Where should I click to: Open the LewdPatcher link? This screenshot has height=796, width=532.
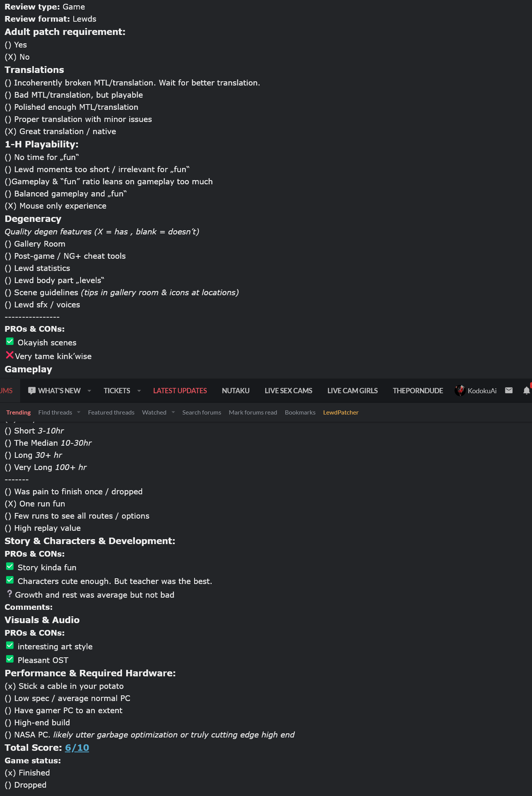tap(341, 412)
